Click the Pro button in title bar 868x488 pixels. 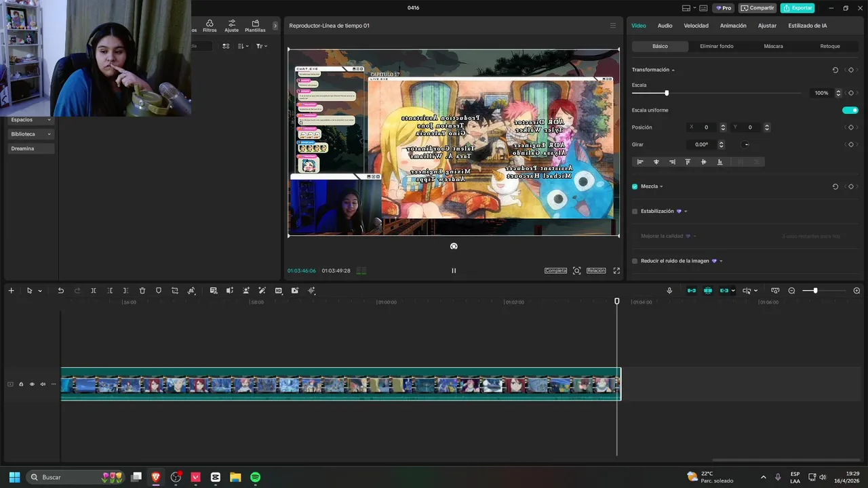[x=723, y=8]
